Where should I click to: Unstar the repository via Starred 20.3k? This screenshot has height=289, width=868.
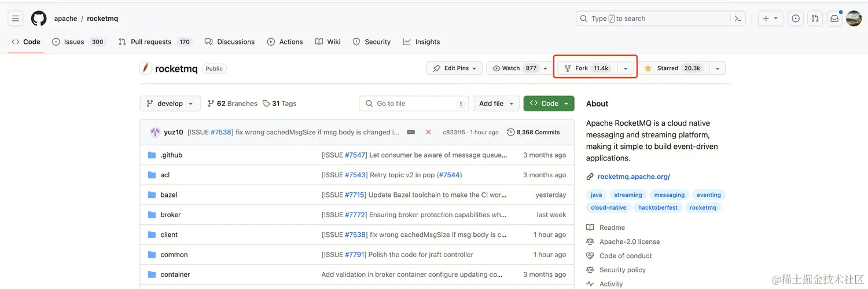coord(674,68)
